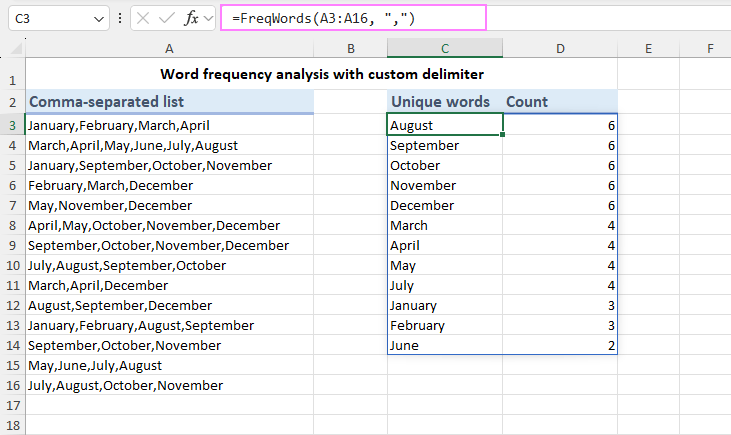Select column F header

point(705,48)
